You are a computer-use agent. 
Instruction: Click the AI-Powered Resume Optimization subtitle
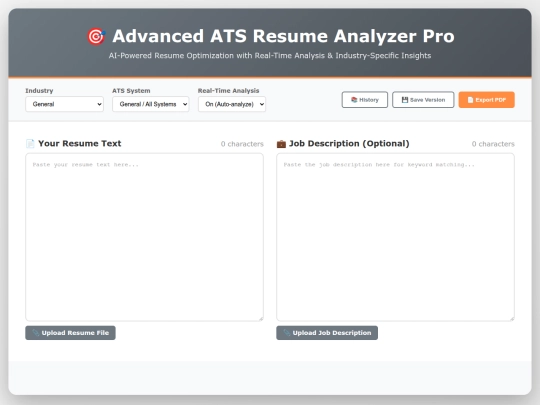click(x=270, y=55)
